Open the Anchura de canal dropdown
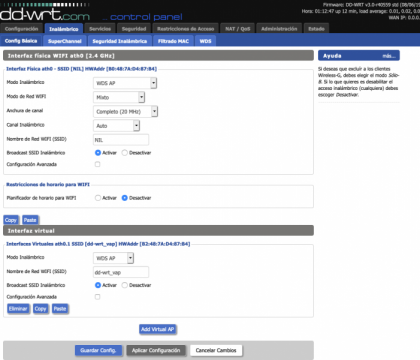The image size is (420, 360). (x=125, y=112)
